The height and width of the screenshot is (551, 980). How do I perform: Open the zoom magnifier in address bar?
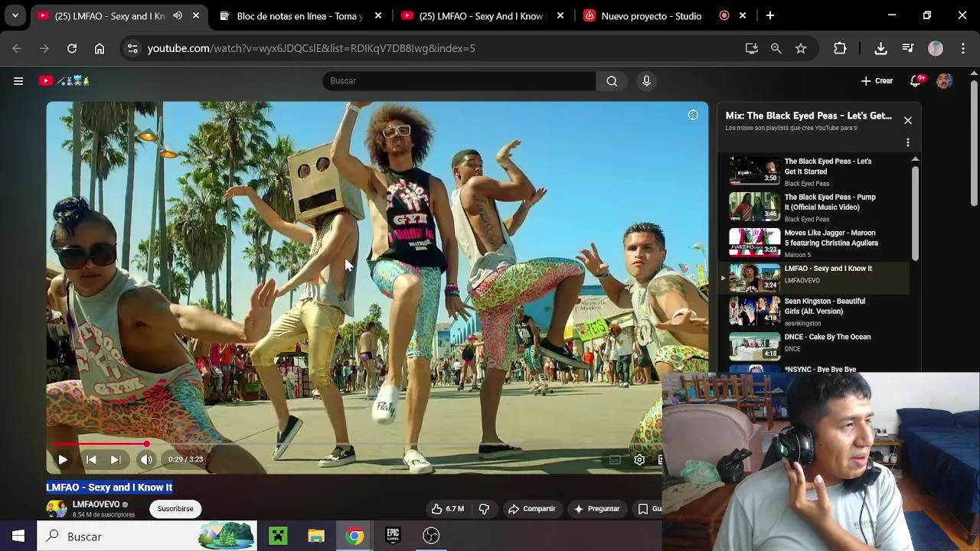pyautogui.click(x=776, y=48)
